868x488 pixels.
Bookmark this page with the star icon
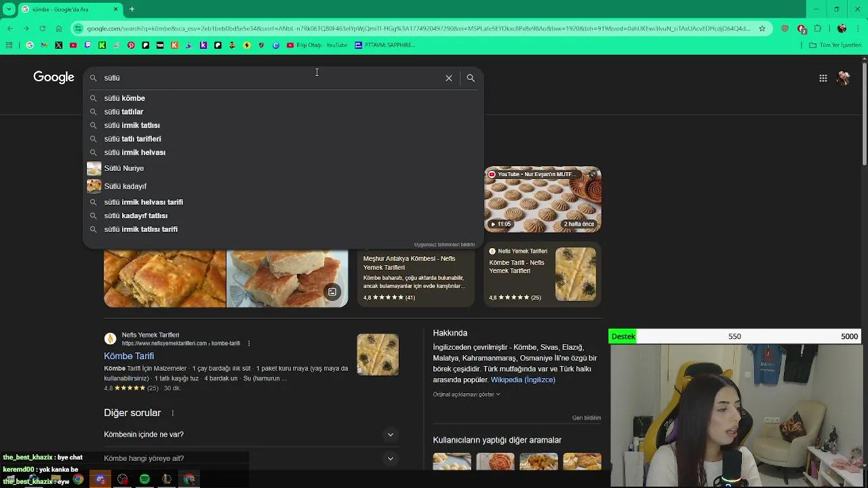762,28
